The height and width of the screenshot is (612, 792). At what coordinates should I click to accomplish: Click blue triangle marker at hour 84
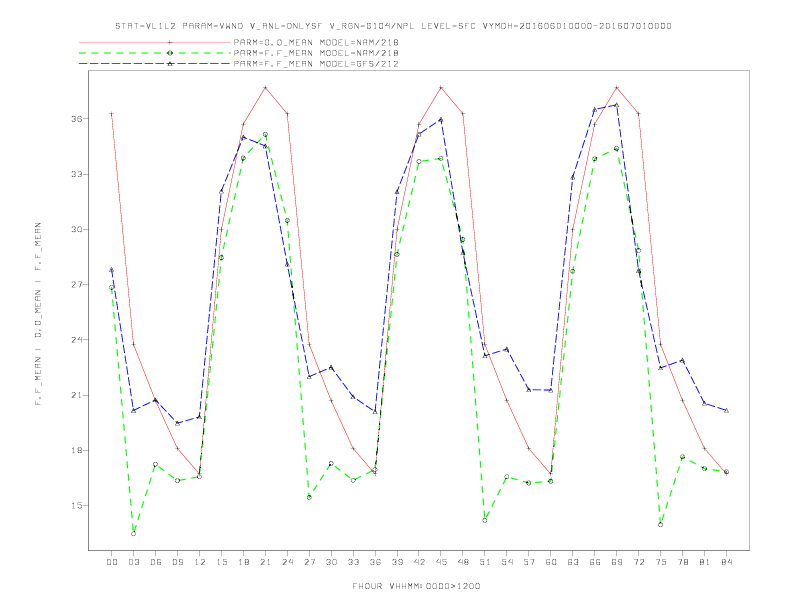(726, 411)
